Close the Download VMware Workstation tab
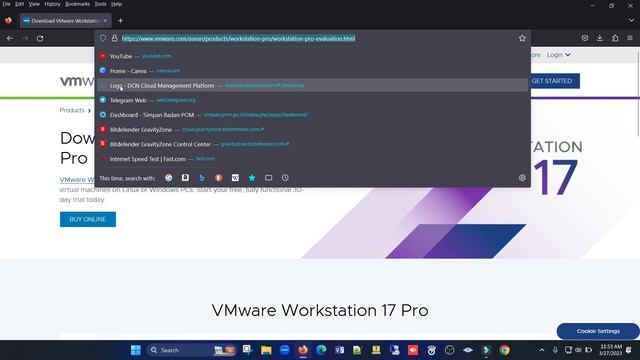The height and width of the screenshot is (360, 640). 105,20
